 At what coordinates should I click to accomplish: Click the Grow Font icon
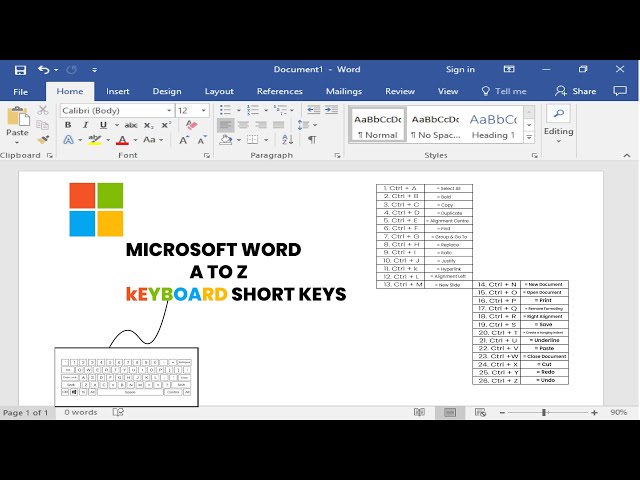click(x=184, y=140)
